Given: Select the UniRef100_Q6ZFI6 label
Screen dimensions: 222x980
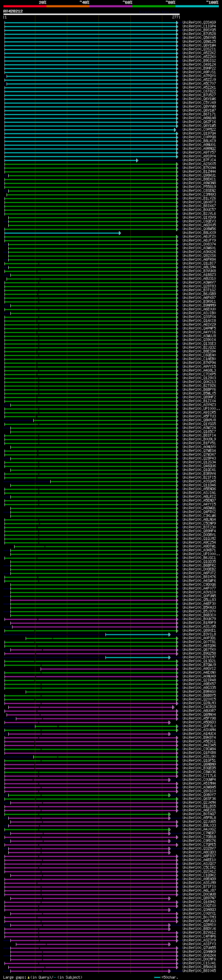Looking at the screenshot, I should [x=199, y=122].
